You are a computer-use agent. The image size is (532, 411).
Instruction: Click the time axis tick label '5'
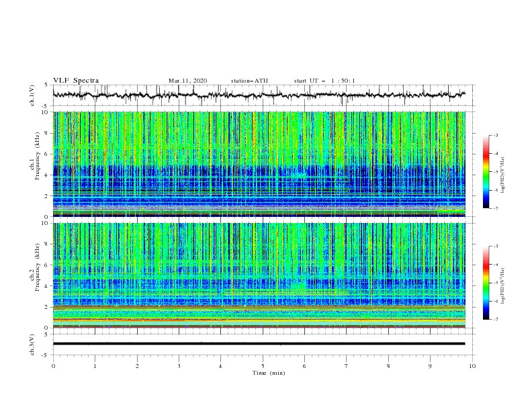pyautogui.click(x=263, y=366)
